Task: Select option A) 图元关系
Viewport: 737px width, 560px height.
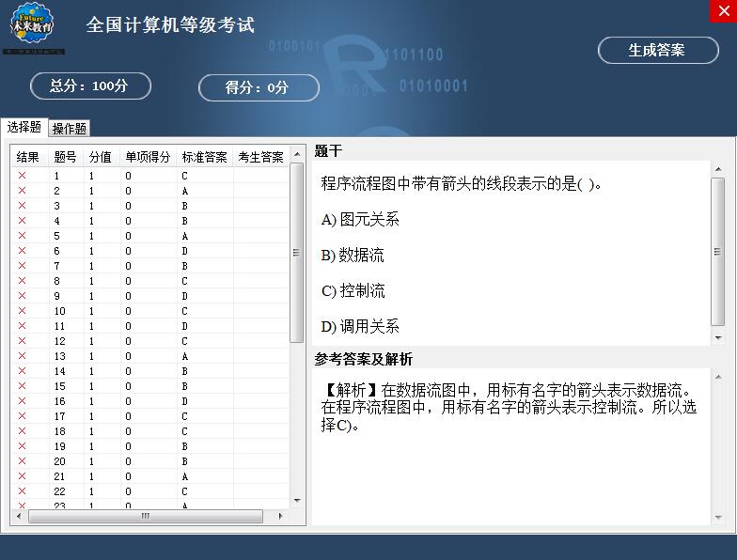Action: coord(360,220)
